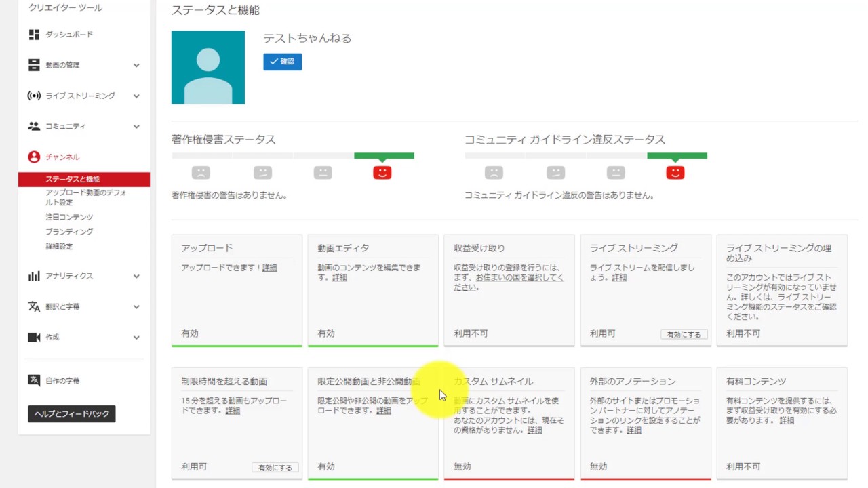Open 詳細 link in アップロード card
This screenshot has width=868, height=488.
(270, 268)
